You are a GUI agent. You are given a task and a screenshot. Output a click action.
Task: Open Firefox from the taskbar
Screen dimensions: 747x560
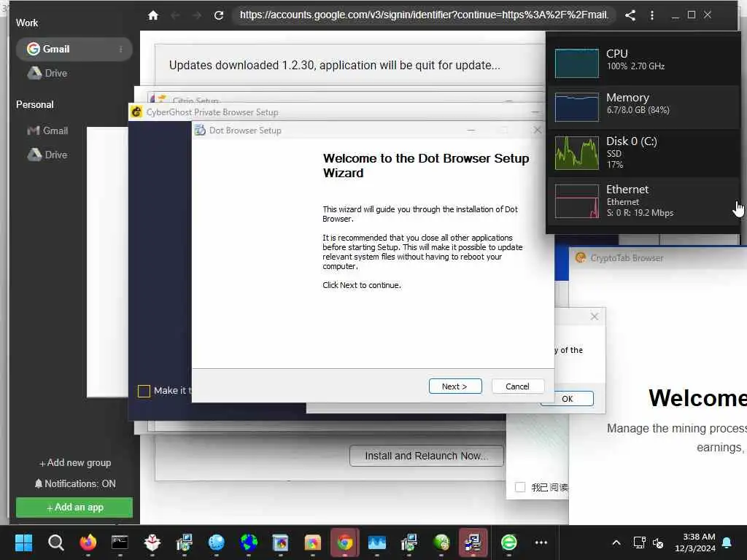click(88, 542)
